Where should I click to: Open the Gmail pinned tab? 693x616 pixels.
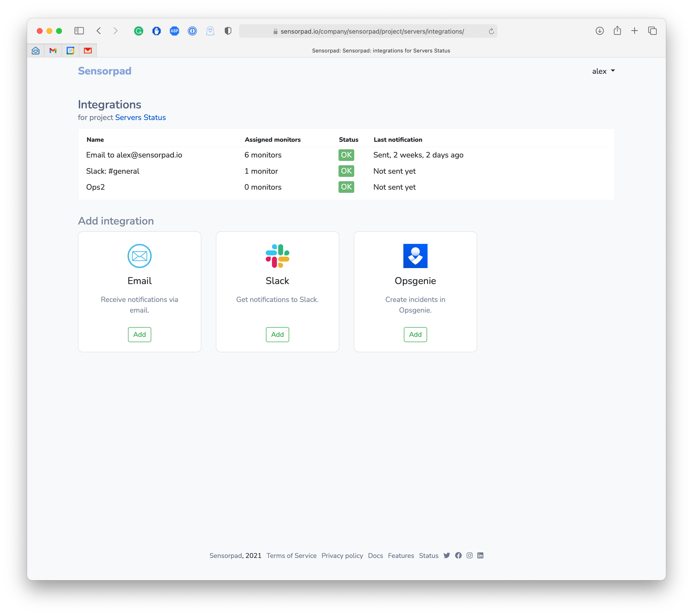pyautogui.click(x=53, y=51)
